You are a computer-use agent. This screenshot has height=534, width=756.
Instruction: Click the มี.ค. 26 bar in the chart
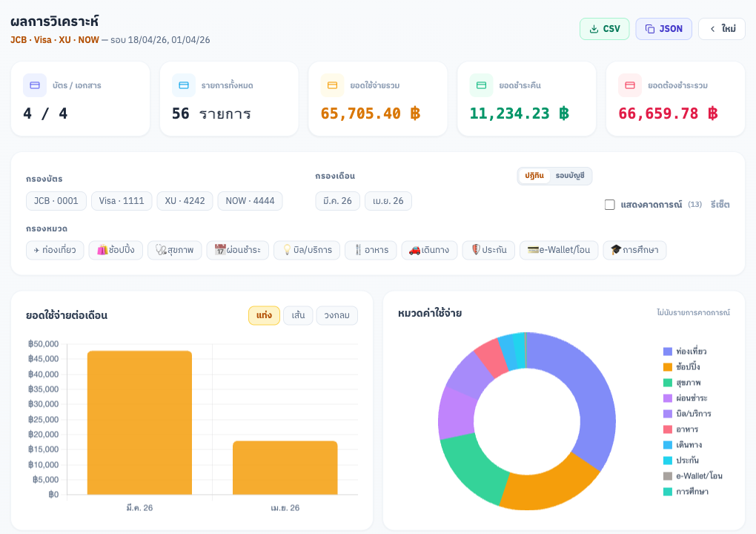point(140,423)
